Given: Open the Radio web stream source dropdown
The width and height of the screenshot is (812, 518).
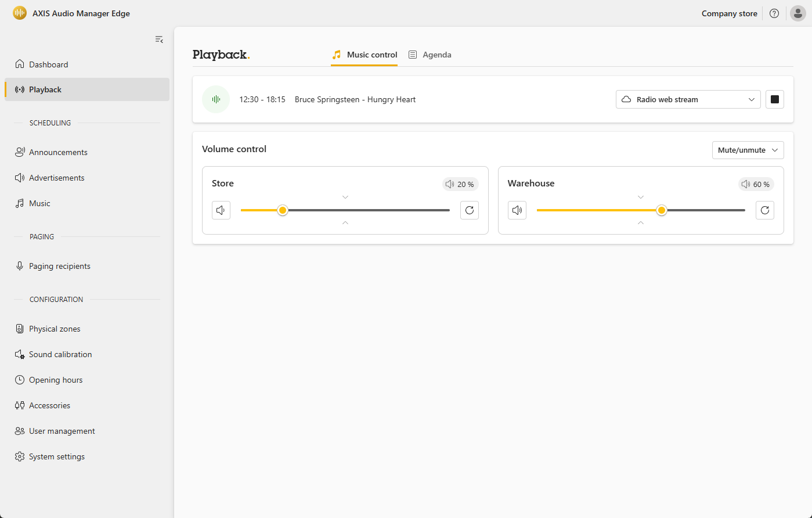Looking at the screenshot, I should 688,99.
